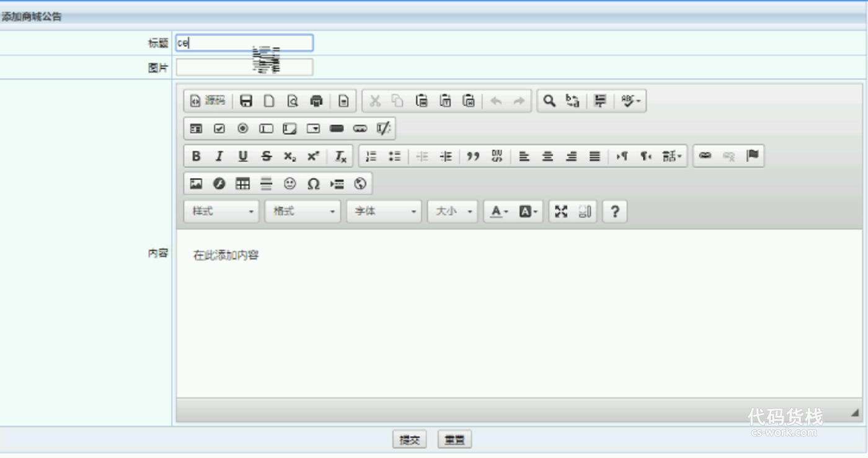
Task: Click the Preview icon in toolbar
Action: click(293, 101)
